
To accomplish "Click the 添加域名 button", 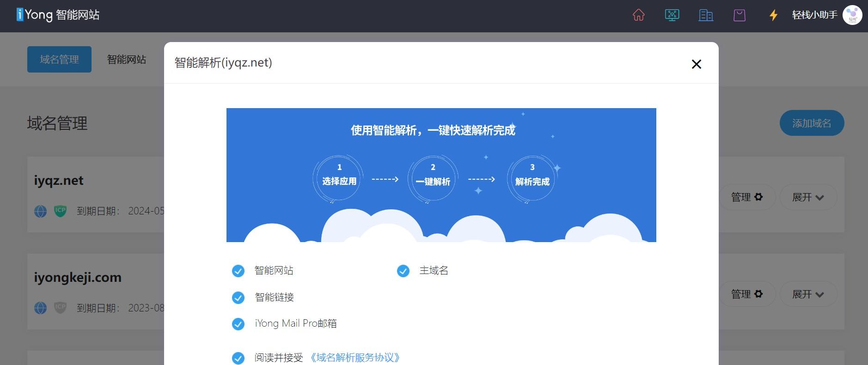I will tap(812, 123).
